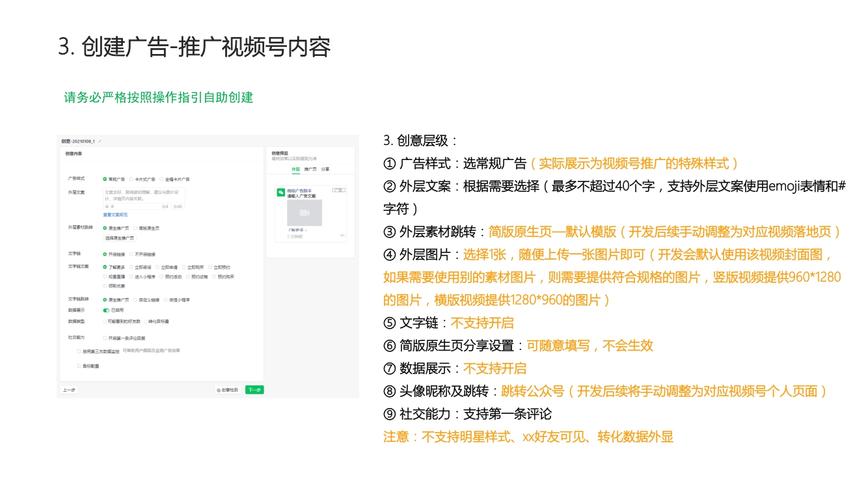Choose 简版原生页 for outer material jump

pos(134,228)
